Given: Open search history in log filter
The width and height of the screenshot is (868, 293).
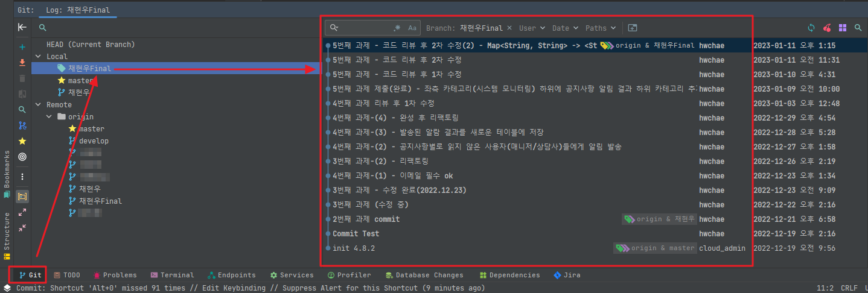Looking at the screenshot, I should (x=334, y=28).
